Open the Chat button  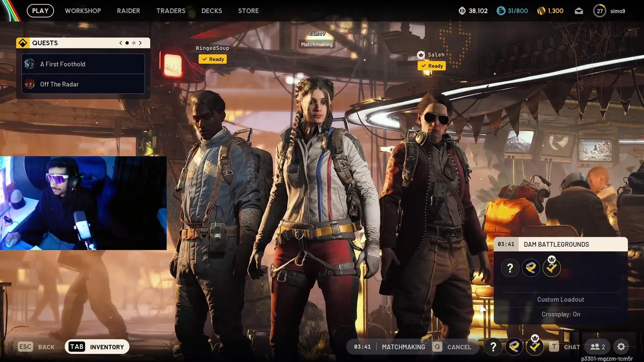[565, 347]
